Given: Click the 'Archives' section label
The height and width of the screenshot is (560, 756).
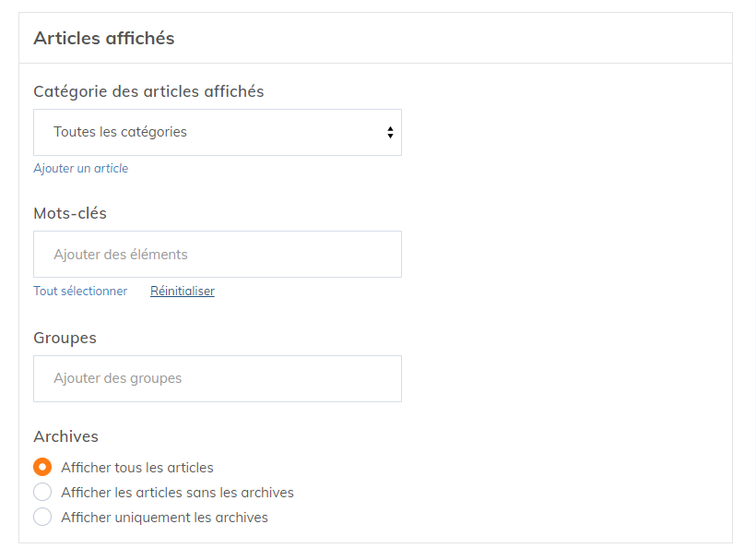Looking at the screenshot, I should point(65,436).
